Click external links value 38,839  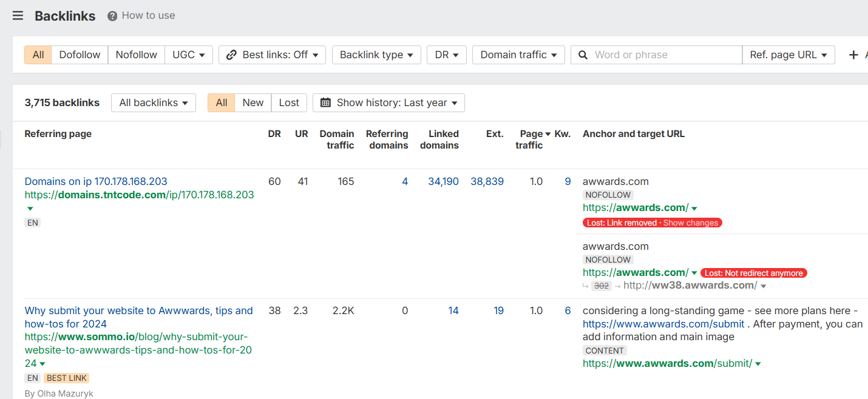487,181
